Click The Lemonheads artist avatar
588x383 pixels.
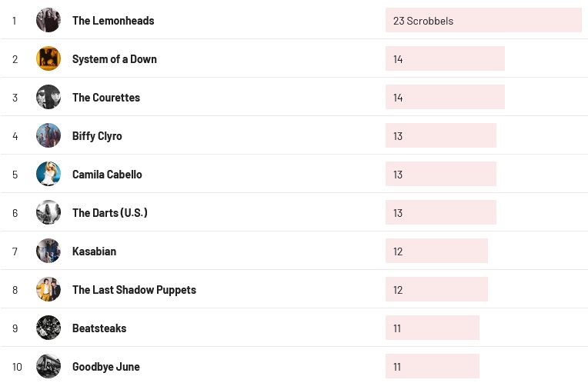pos(48,20)
